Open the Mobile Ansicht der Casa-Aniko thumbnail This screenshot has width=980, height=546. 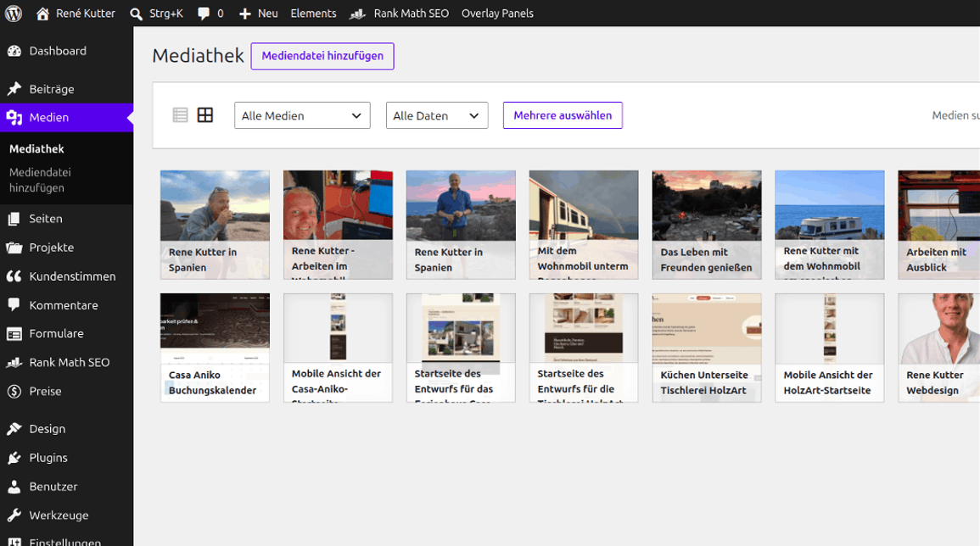(339, 348)
